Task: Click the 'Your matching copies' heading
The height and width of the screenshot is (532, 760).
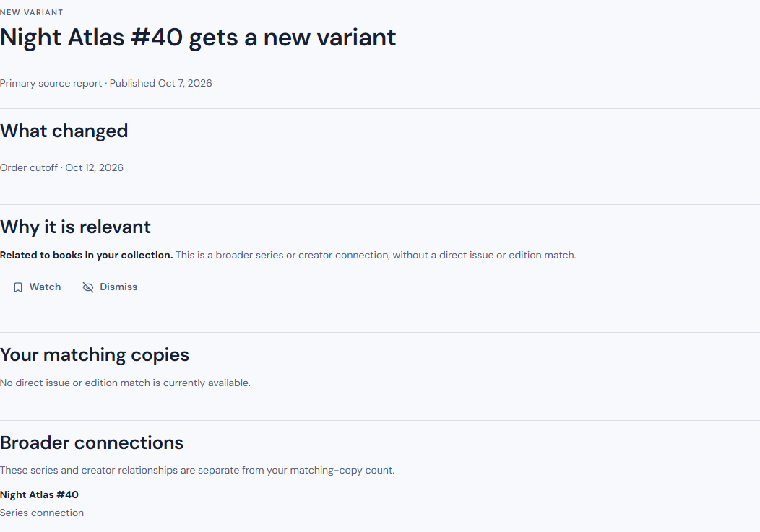Action: coord(95,354)
